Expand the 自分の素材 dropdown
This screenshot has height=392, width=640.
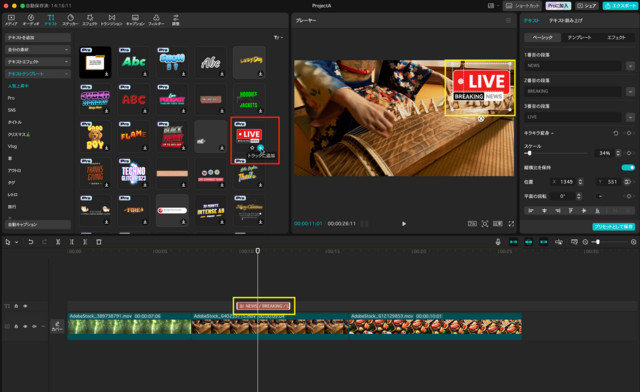tap(38, 49)
